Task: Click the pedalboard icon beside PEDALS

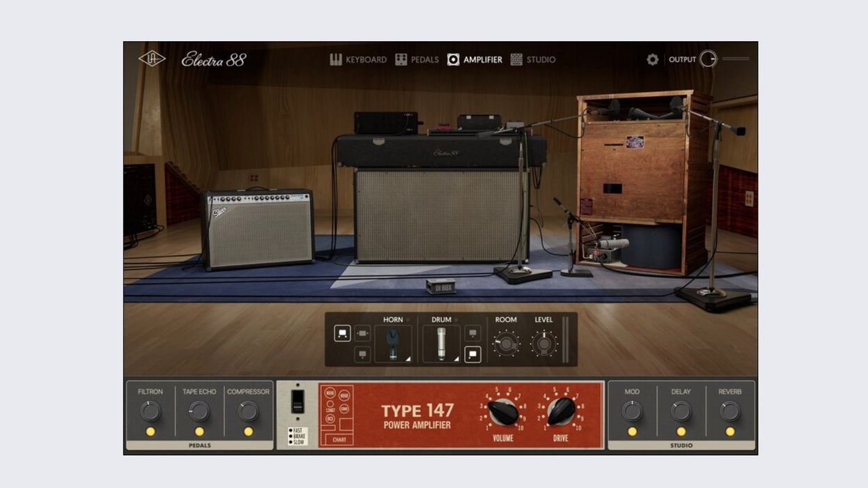Action: click(401, 59)
